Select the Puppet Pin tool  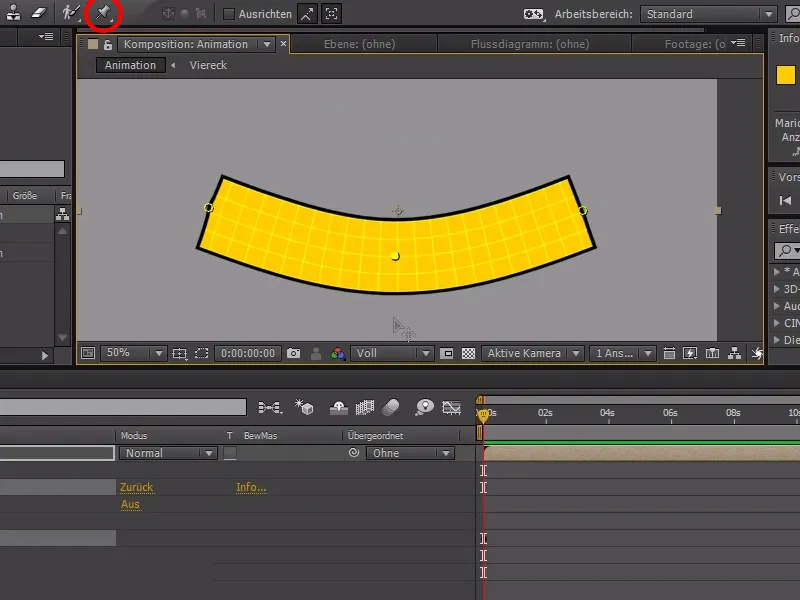point(103,12)
